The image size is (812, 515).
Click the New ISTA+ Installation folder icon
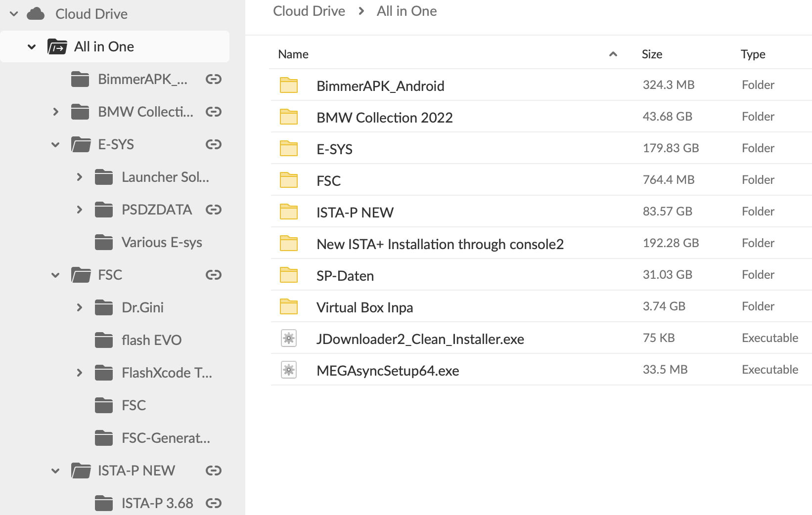[289, 243]
